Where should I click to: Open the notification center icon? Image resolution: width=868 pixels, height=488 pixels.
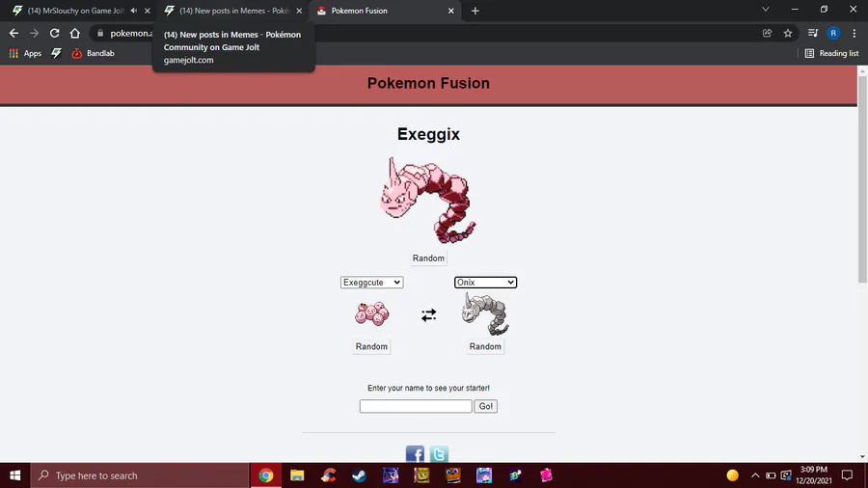847,475
